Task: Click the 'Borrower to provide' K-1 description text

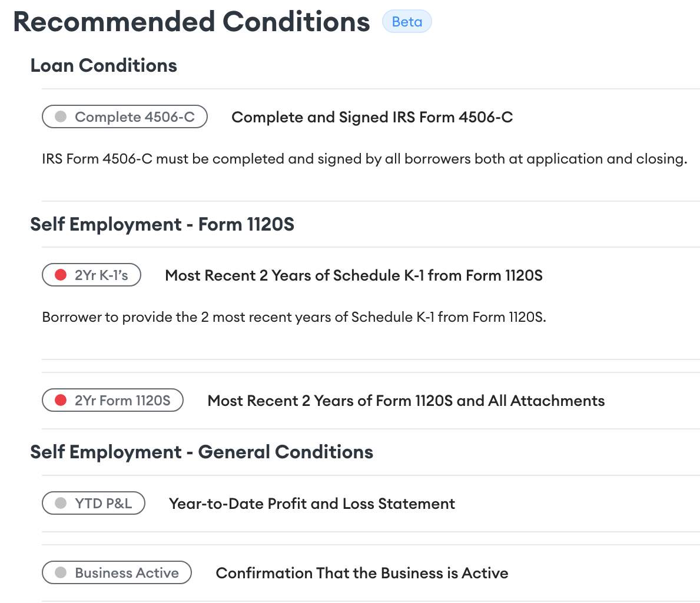Action: pos(294,317)
